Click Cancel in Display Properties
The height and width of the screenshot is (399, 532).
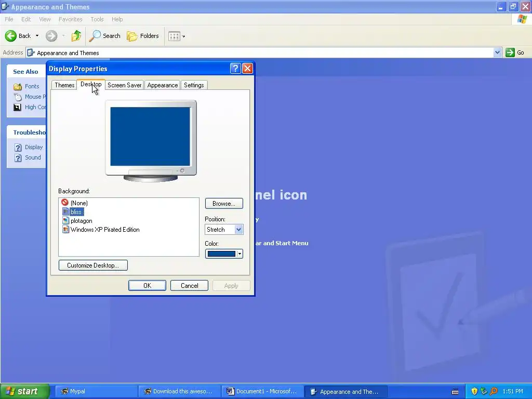(x=189, y=286)
